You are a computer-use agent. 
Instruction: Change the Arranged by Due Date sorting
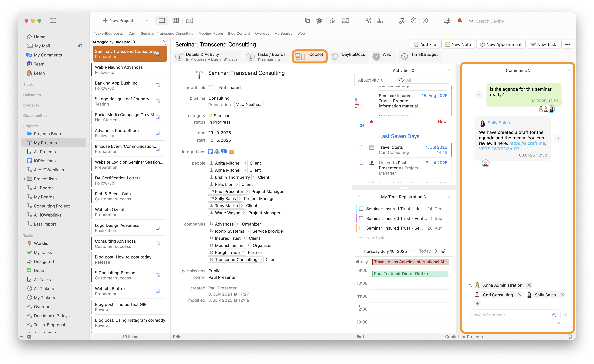pyautogui.click(x=114, y=42)
